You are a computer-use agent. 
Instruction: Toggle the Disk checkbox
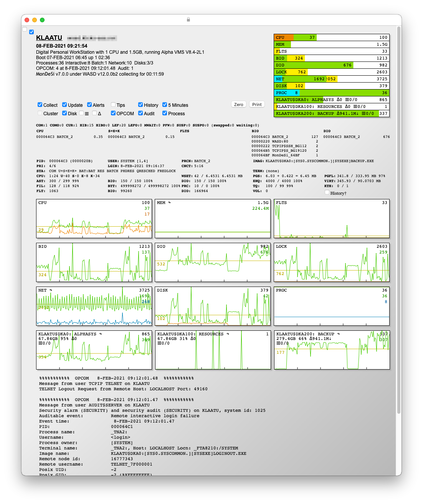tap(64, 113)
